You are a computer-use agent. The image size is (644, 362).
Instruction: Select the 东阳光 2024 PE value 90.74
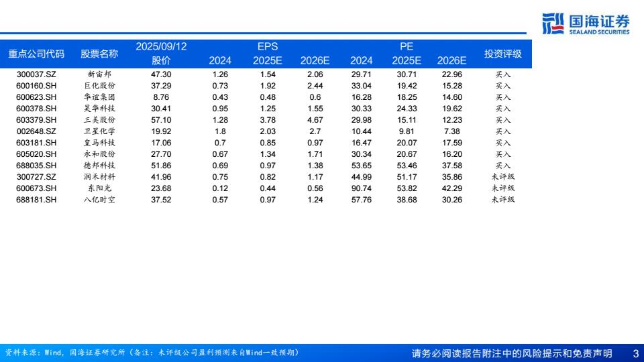click(x=361, y=188)
